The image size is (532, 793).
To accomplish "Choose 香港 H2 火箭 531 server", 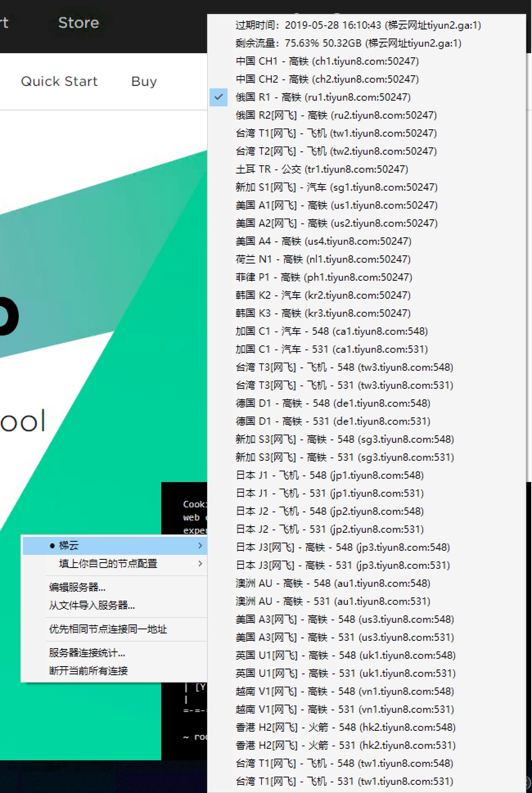I will pos(345,746).
